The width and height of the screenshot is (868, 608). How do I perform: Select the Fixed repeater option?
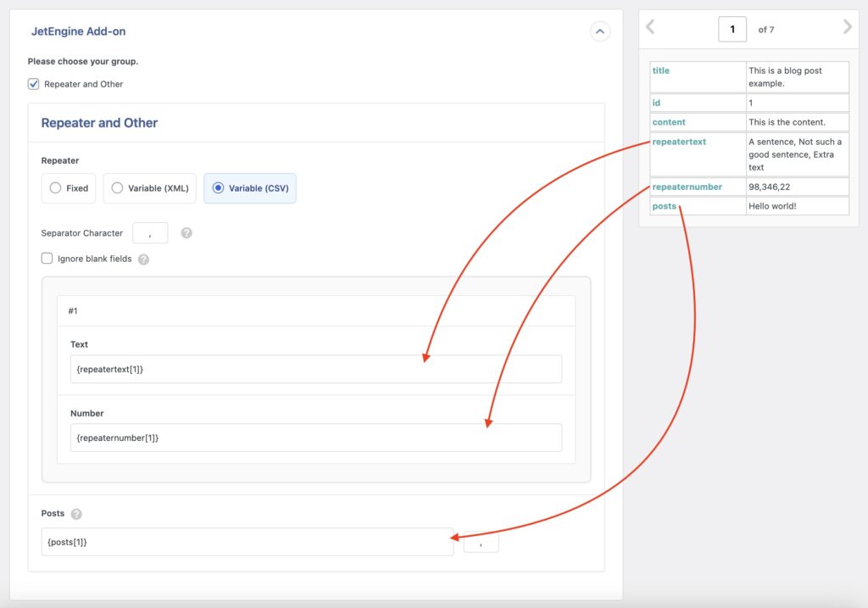point(56,188)
